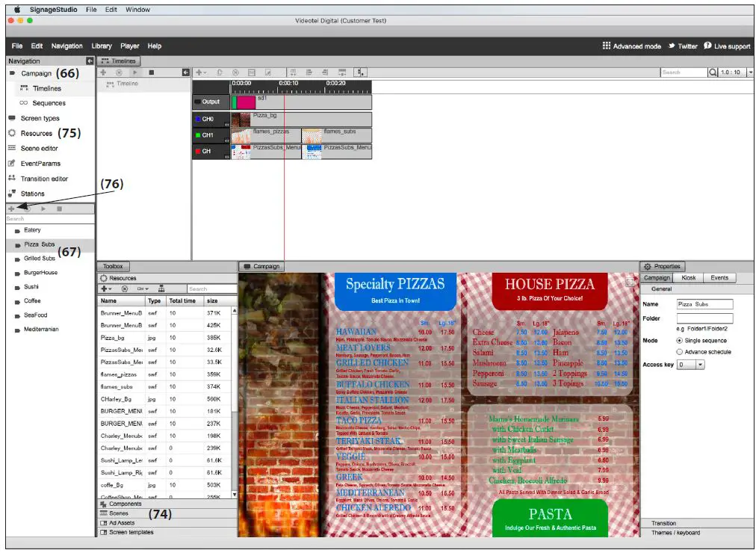This screenshot has width=756, height=553.
Task: Click the flames_pizzas clip on CH1
Action: [266, 135]
